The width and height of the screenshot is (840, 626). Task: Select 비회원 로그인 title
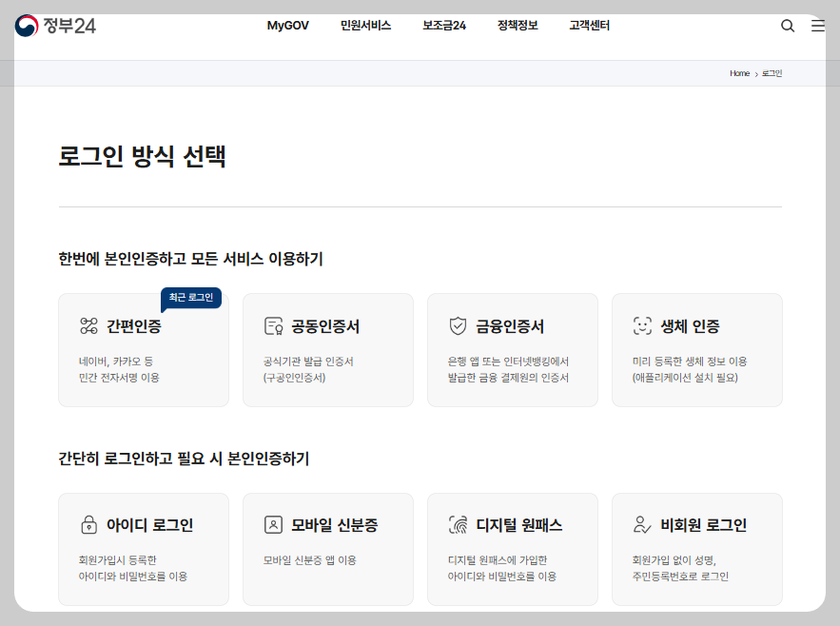click(703, 525)
